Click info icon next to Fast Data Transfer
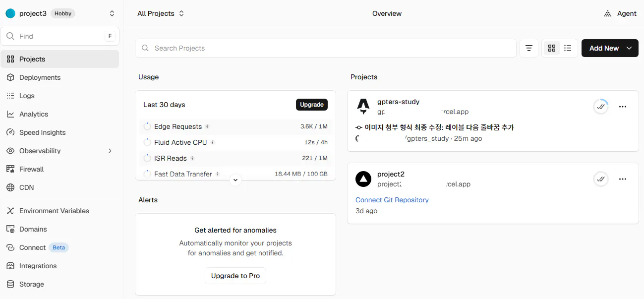 tap(218, 174)
